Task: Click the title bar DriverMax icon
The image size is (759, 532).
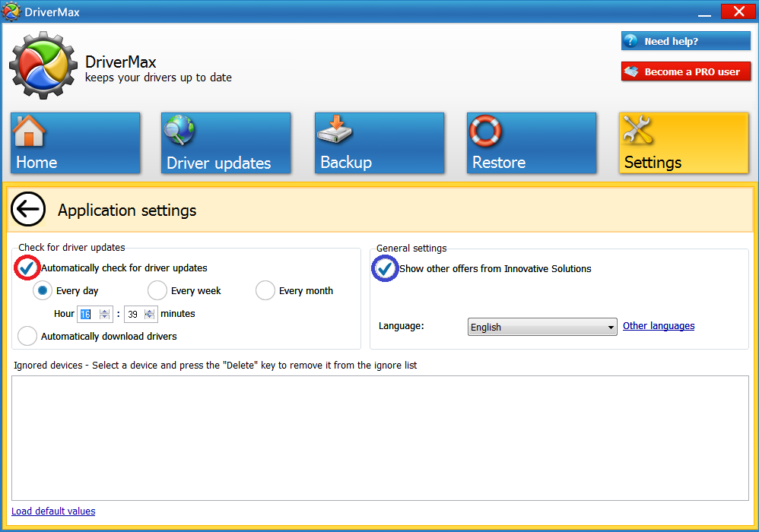Action: point(11,11)
